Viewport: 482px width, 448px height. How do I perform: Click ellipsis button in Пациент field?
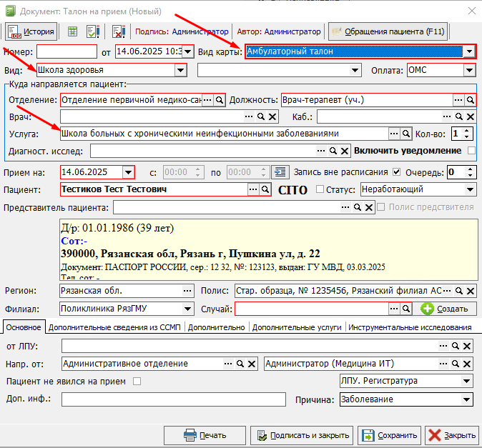pyautogui.click(x=253, y=189)
